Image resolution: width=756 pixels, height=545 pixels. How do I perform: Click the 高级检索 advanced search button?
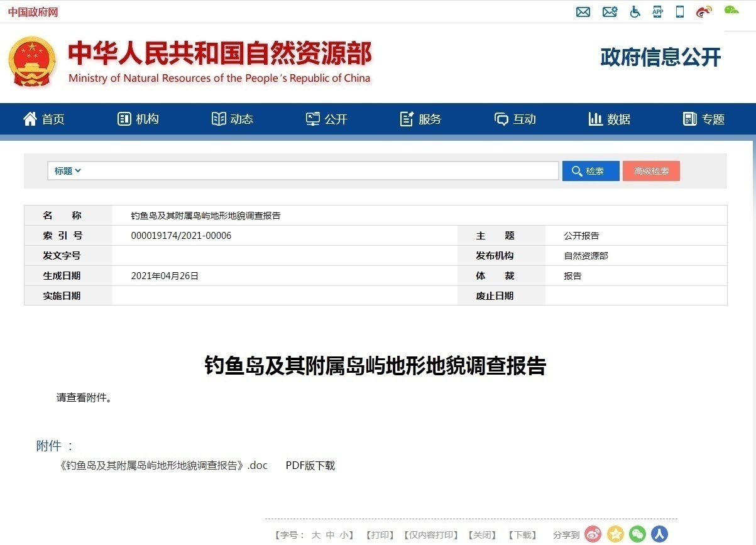(x=651, y=171)
